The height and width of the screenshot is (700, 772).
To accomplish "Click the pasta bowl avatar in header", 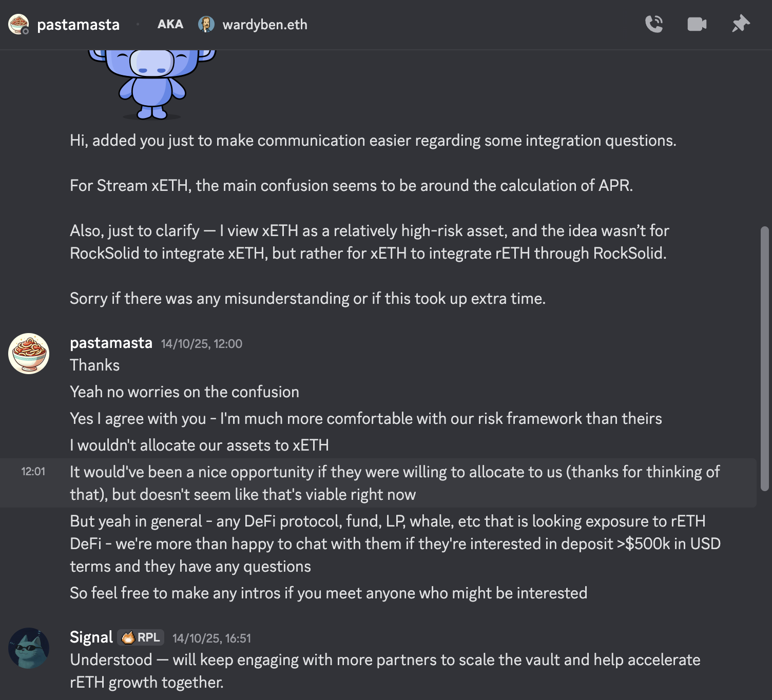I will [x=18, y=24].
